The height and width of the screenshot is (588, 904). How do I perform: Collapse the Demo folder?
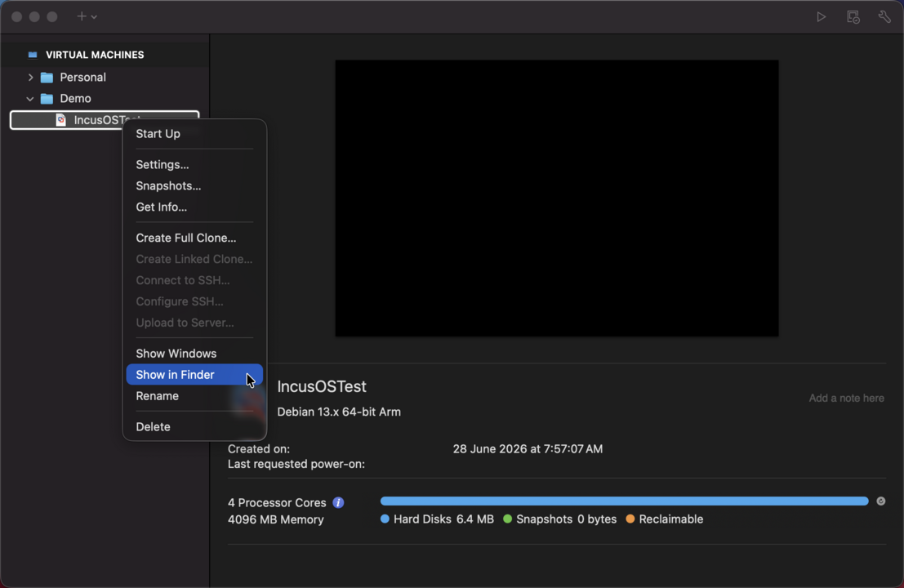pyautogui.click(x=30, y=99)
